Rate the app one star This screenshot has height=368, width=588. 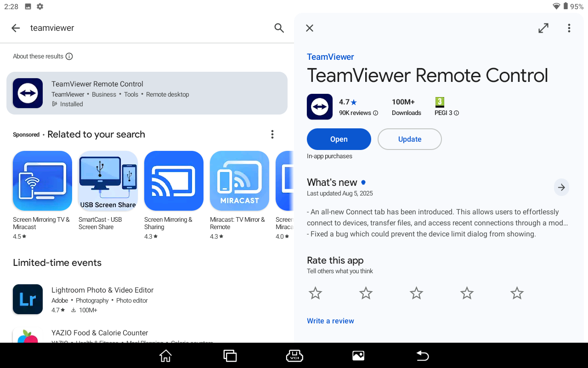click(315, 293)
